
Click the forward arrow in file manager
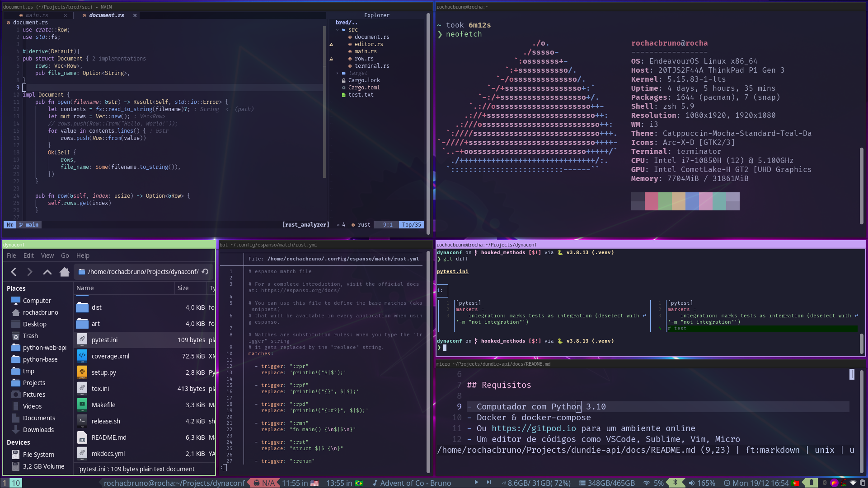pos(30,272)
